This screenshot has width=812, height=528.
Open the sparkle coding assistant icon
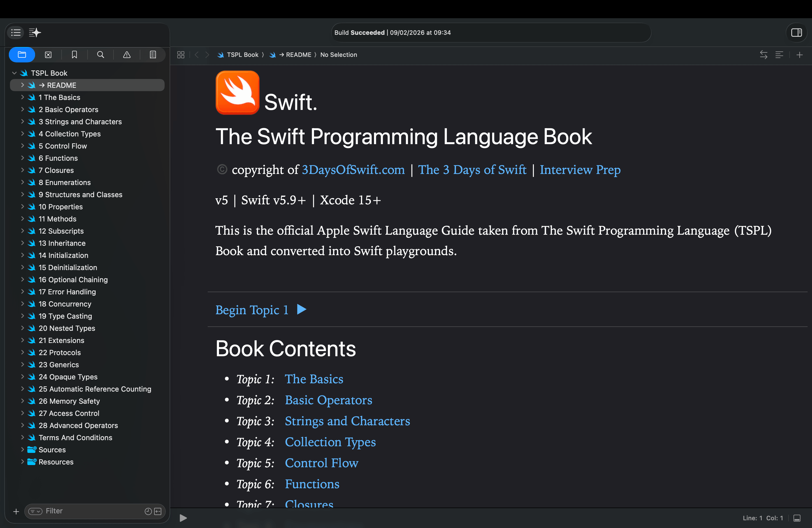tap(35, 32)
